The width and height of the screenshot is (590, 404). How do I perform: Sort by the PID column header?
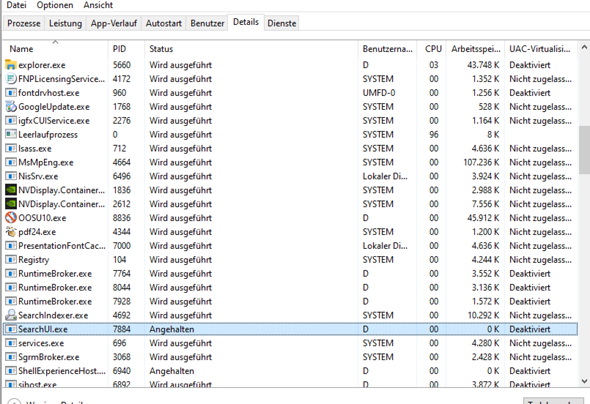click(127, 49)
